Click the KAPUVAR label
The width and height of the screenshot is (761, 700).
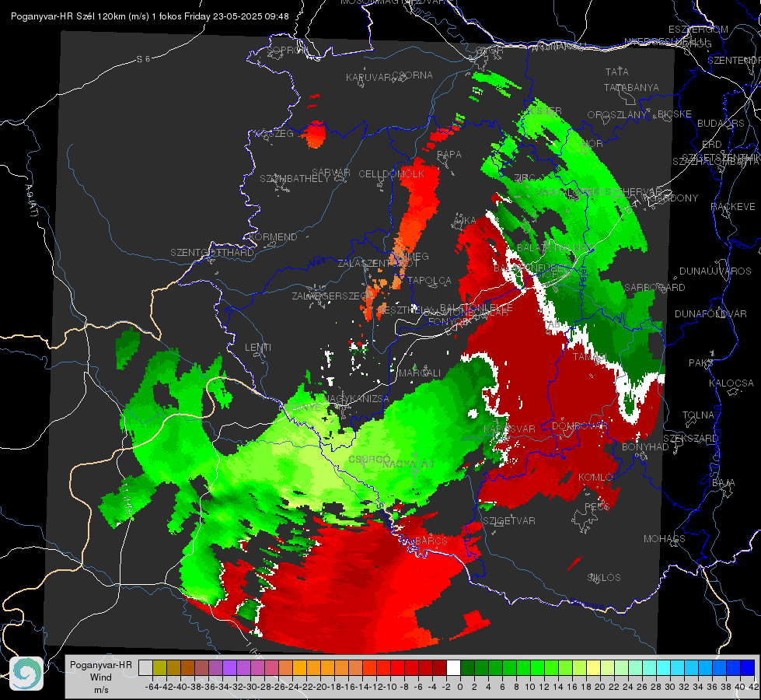pyautogui.click(x=368, y=78)
